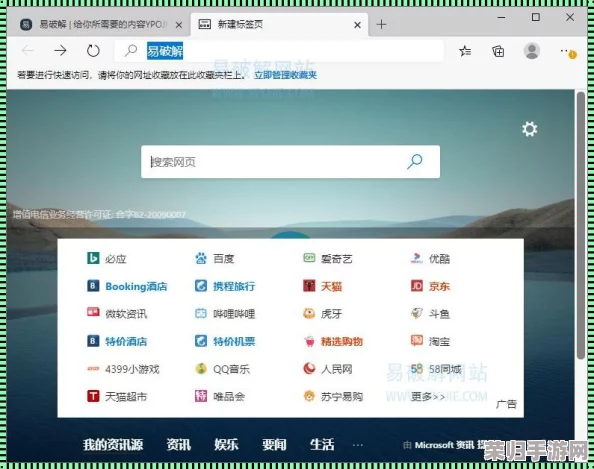Screen dimensions: 594x469
Task: Open the 特价酒店 link
Action: (126, 341)
